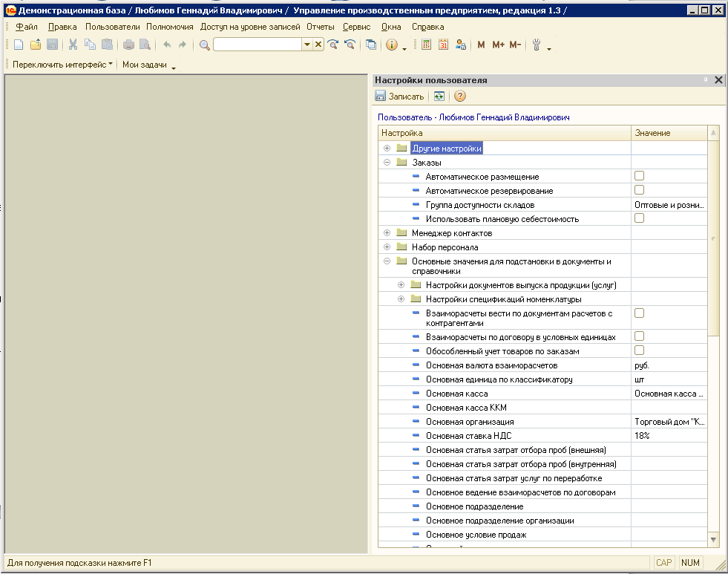This screenshot has width=728, height=574.
Task: Open the Переключить интерфейс dropdown
Action: click(x=62, y=65)
